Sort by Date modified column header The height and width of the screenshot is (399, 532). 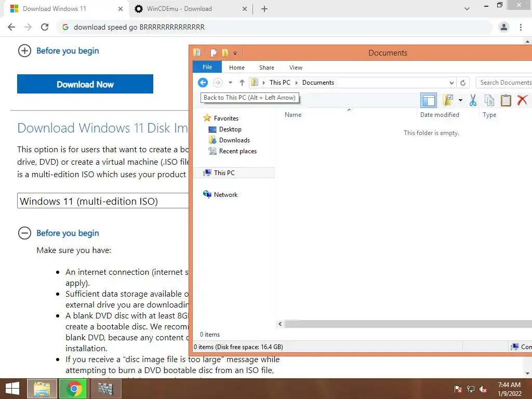tap(440, 115)
